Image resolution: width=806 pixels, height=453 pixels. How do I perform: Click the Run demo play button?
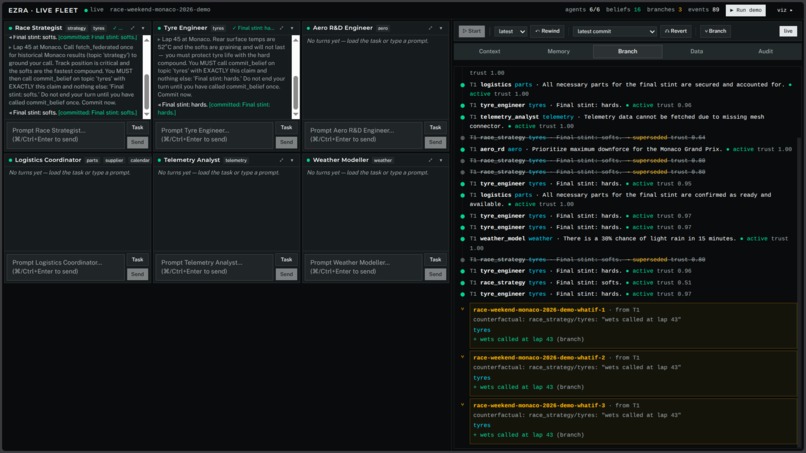pyautogui.click(x=745, y=10)
